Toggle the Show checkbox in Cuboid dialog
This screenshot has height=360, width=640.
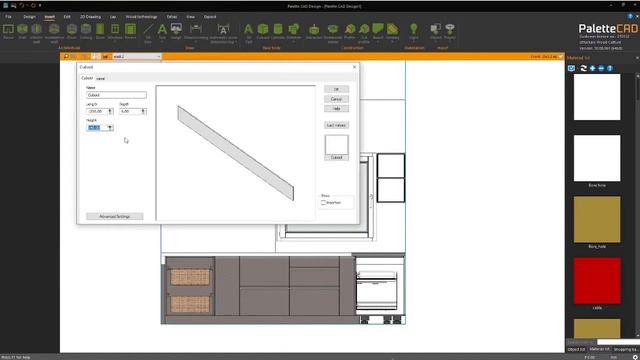pyautogui.click(x=323, y=202)
